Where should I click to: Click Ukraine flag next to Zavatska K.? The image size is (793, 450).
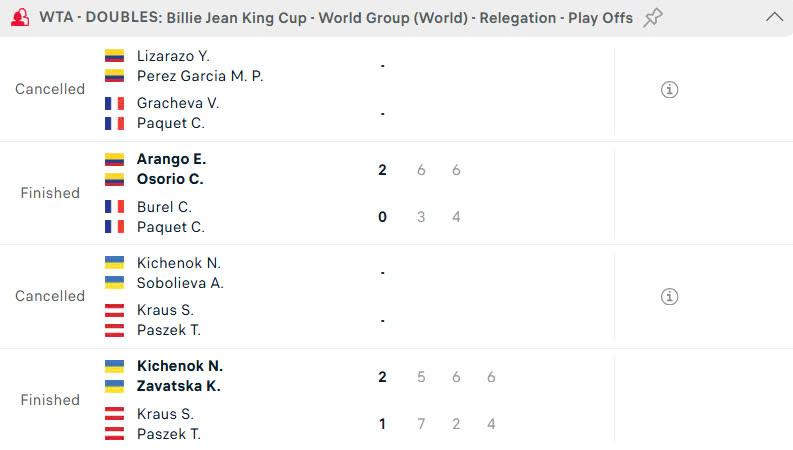pos(114,386)
